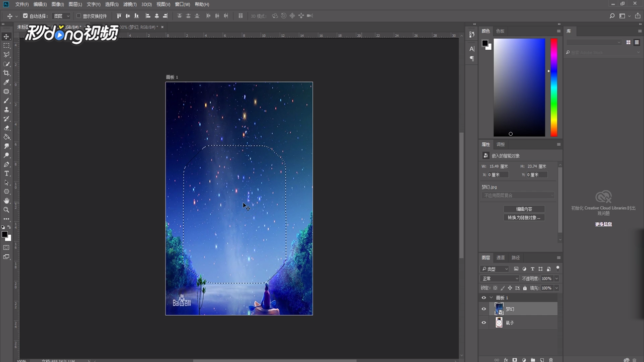Select the Zoom tool
Viewport: 644px width, 362px height.
7,210
